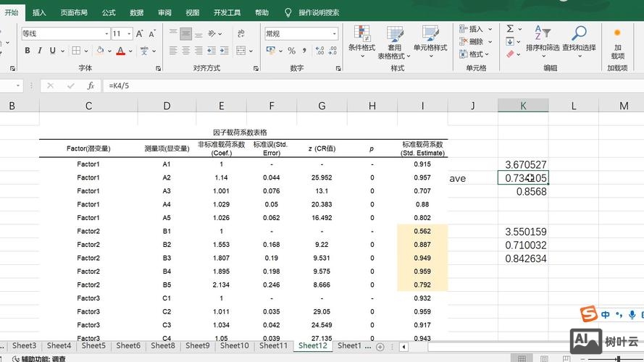Toggle center horizontal alignment

pyautogui.click(x=186, y=51)
